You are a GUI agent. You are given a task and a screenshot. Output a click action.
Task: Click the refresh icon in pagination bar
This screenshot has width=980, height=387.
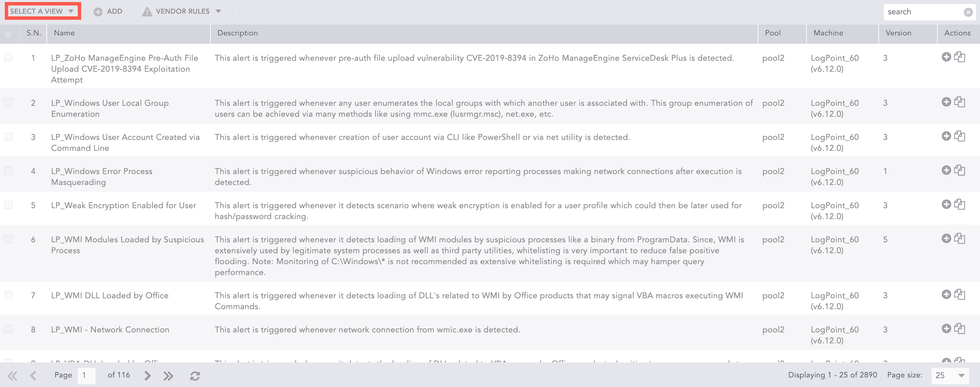click(195, 376)
